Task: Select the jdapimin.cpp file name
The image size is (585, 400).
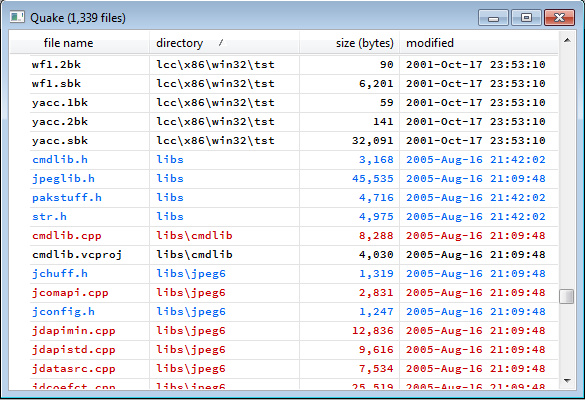Action: pyautogui.click(x=74, y=331)
